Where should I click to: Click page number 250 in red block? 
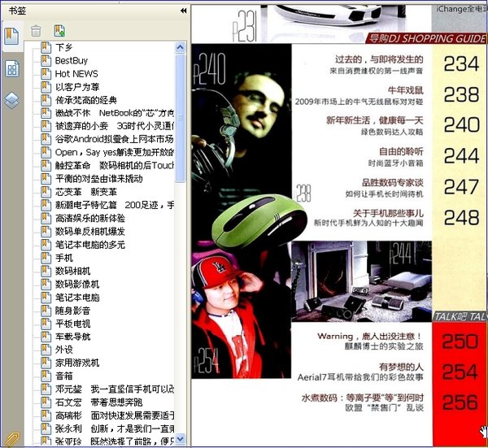(x=460, y=341)
